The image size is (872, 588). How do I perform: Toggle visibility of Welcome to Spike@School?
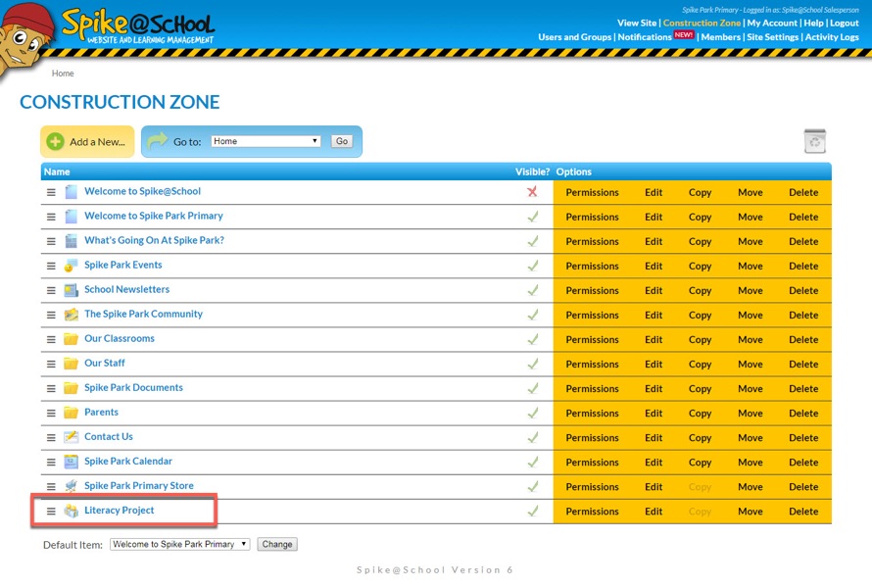[532, 192]
